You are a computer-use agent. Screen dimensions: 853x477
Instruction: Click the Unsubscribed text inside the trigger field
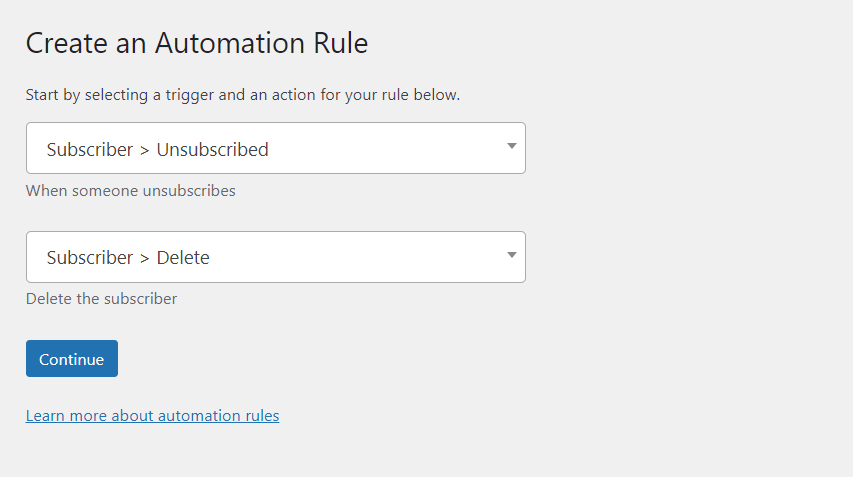coord(213,150)
